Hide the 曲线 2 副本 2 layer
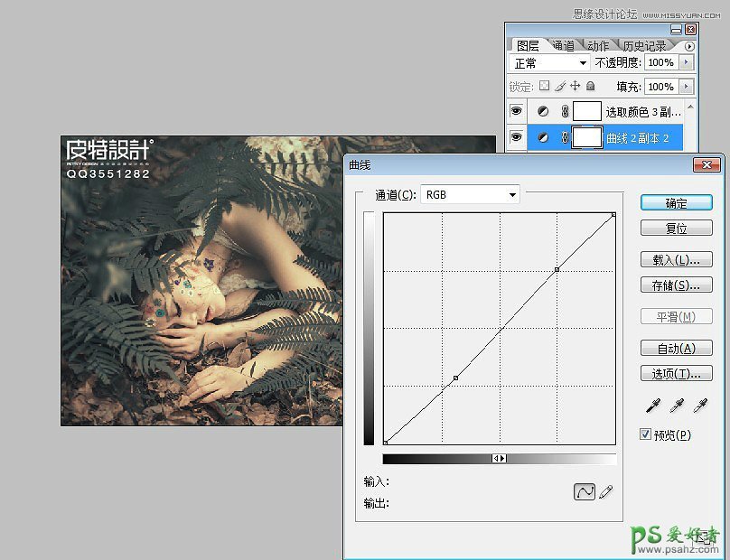This screenshot has height=560, width=730. point(517,137)
